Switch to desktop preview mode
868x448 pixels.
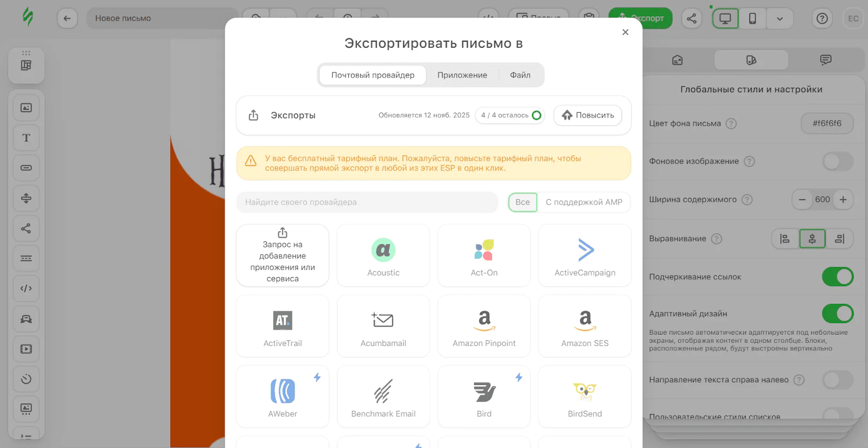tap(725, 18)
